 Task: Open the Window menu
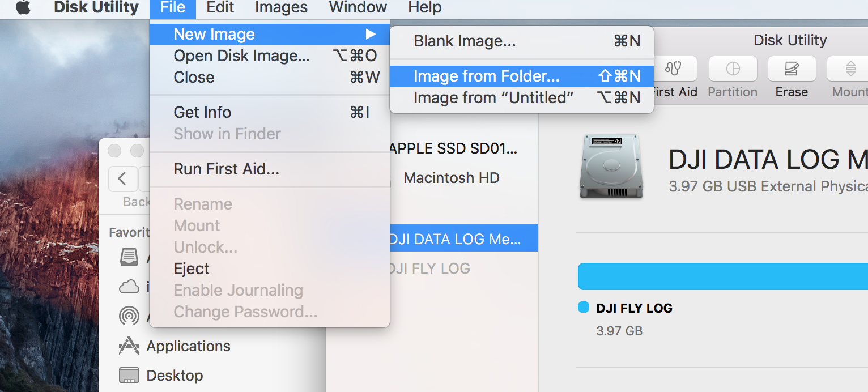358,7
